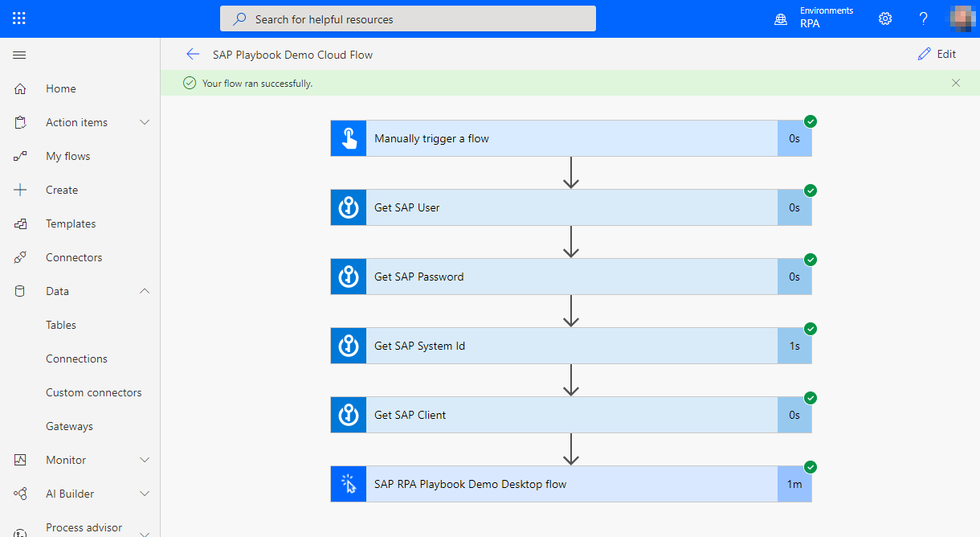Open Settings via the gear icon

(885, 18)
